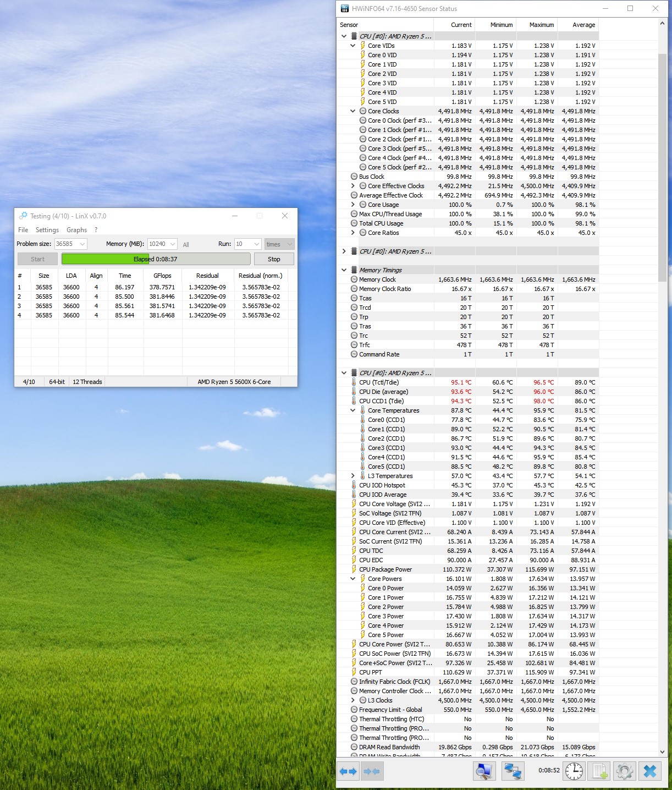The width and height of the screenshot is (672, 790).
Task: Click the 12 Threads status bar entry
Action: (x=87, y=382)
